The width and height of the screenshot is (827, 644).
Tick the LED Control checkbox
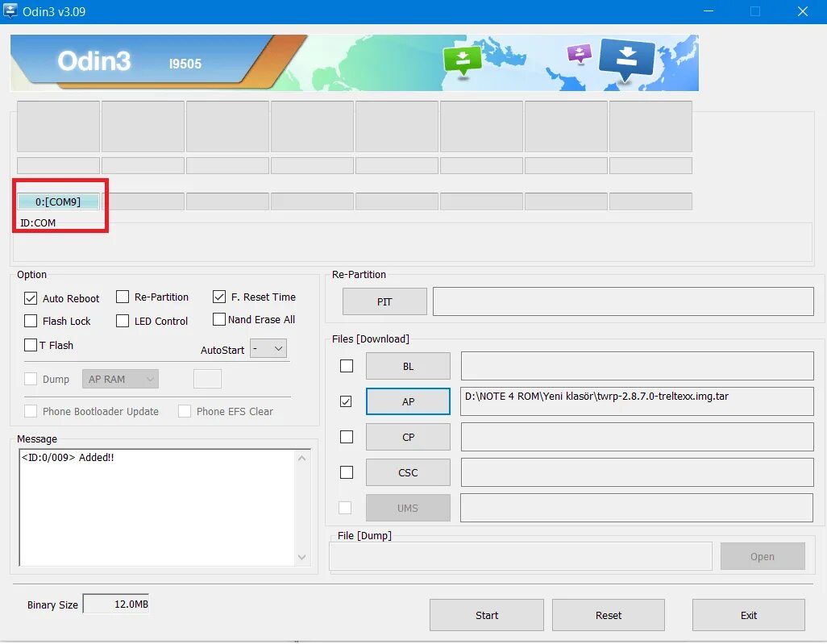coord(123,322)
